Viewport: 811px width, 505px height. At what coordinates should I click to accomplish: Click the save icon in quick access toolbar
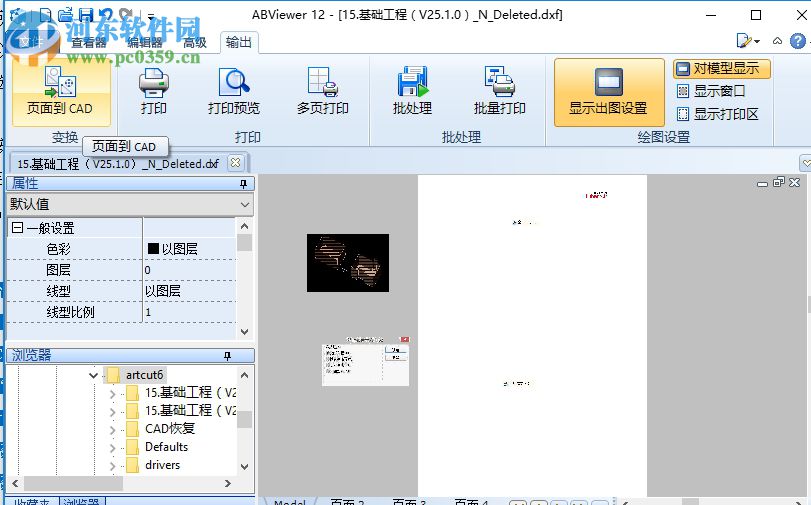[x=86, y=14]
